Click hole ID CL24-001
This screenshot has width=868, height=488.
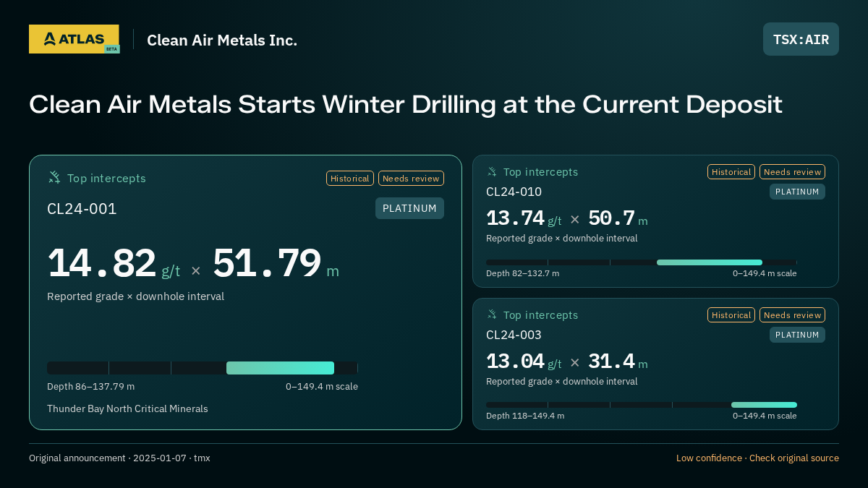[82, 209]
